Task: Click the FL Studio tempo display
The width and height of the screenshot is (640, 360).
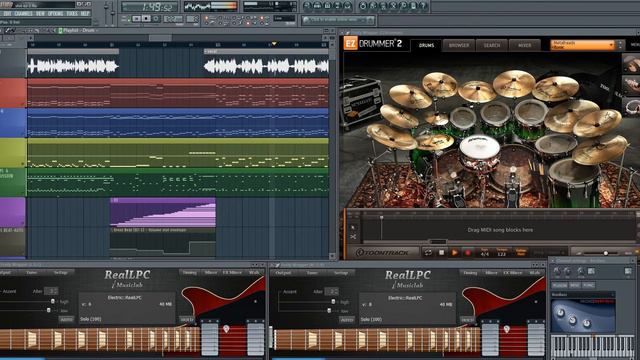Action: (x=173, y=19)
